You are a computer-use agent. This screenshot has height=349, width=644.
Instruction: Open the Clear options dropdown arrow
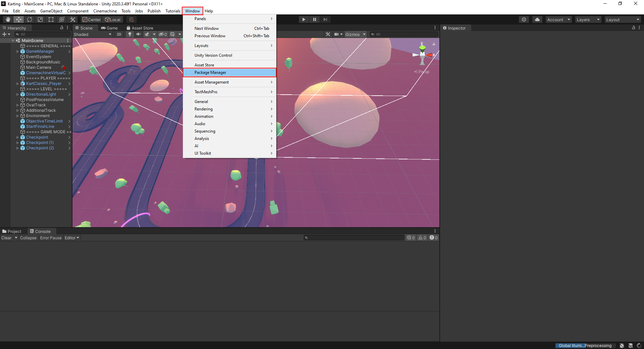pos(16,238)
